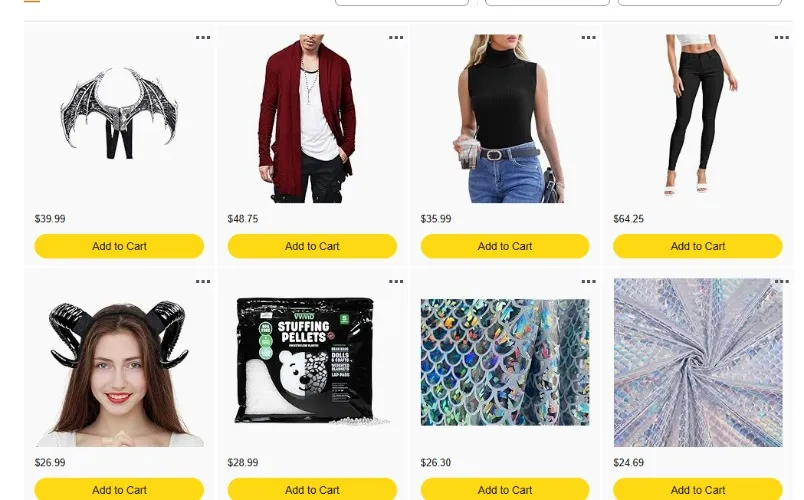
Task: Add the $39.99 bat wings to cart
Action: pos(119,246)
